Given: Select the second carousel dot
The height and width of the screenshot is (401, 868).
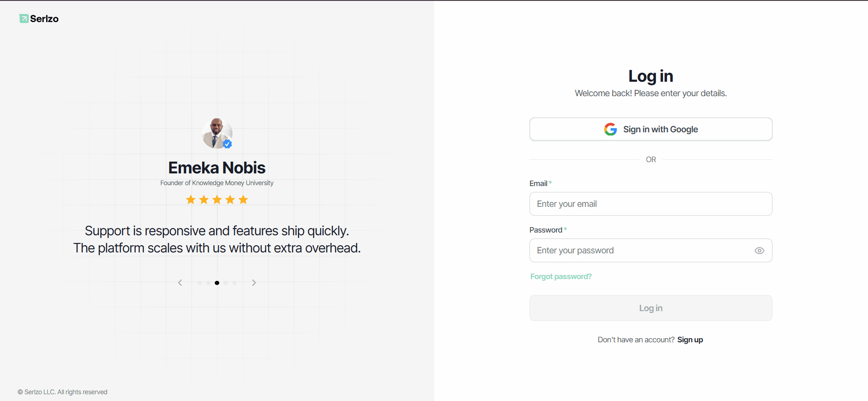Looking at the screenshot, I should pos(208,283).
